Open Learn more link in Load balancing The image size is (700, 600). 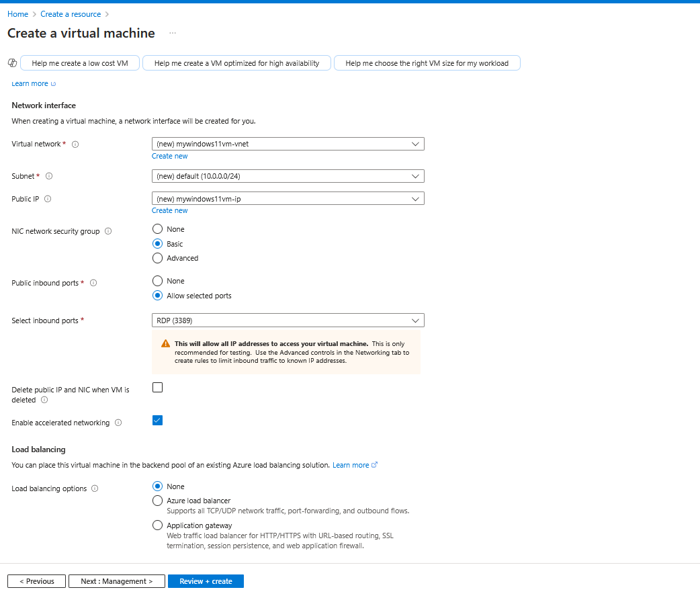coord(355,465)
